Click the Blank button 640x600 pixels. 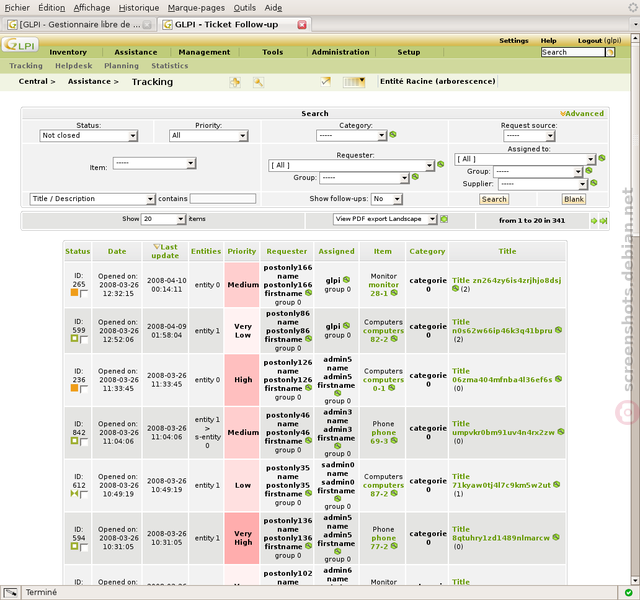point(574,199)
